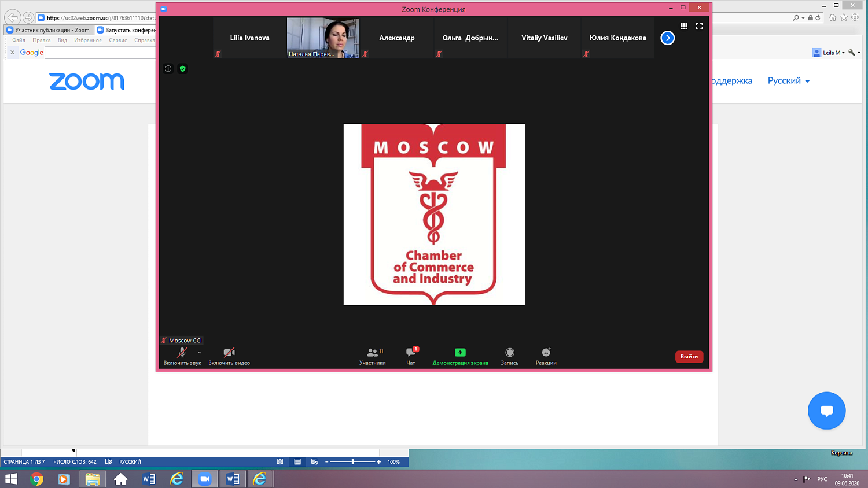Open Word proofing errors icon
This screenshot has width=868, height=488.
tap(108, 462)
